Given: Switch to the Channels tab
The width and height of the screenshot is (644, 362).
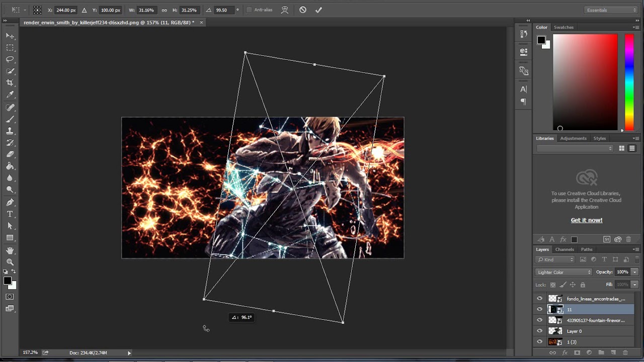Looking at the screenshot, I should click(565, 249).
